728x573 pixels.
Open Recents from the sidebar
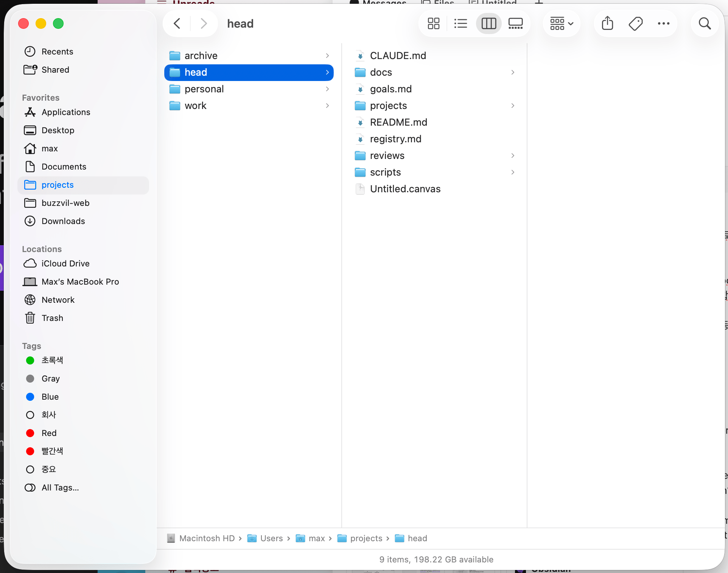(x=58, y=51)
